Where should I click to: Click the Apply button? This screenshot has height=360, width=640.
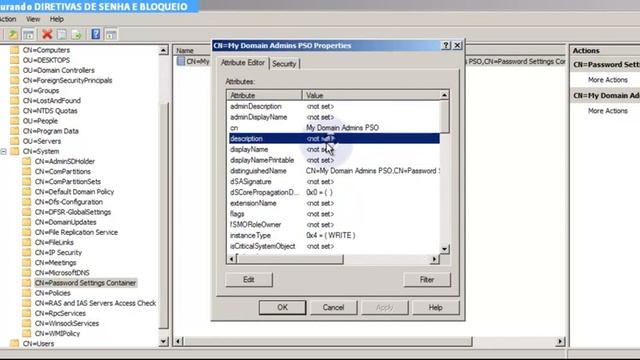coord(384,307)
